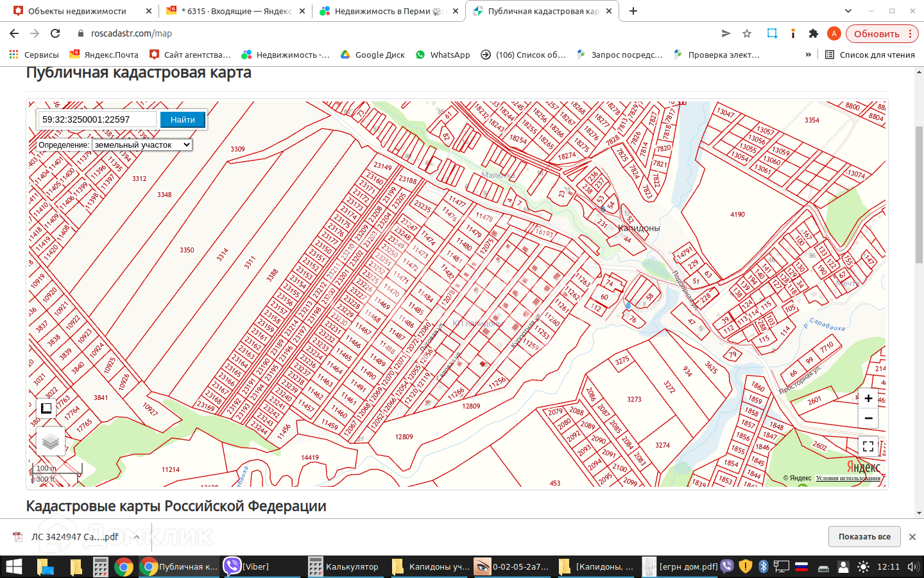This screenshot has height=578, width=924.
Task: Open the browser extensions puzzle icon
Action: pyautogui.click(x=814, y=33)
